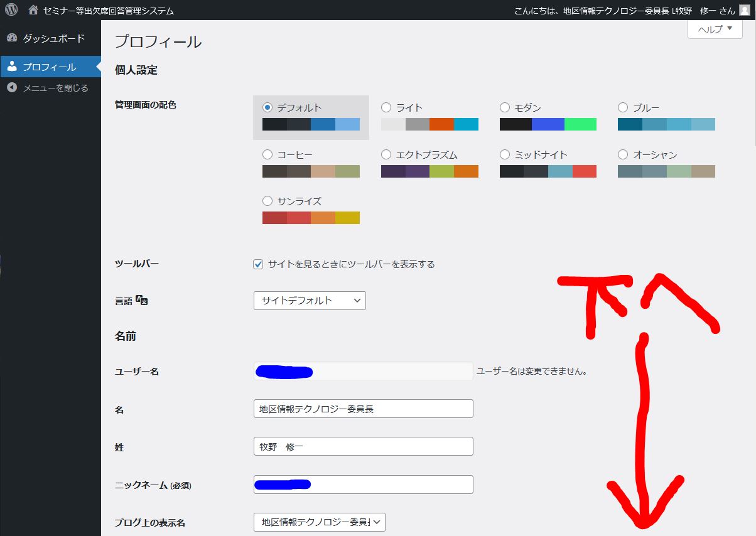
Task: Select プロフィール in the sidebar menu
Action: 50,67
